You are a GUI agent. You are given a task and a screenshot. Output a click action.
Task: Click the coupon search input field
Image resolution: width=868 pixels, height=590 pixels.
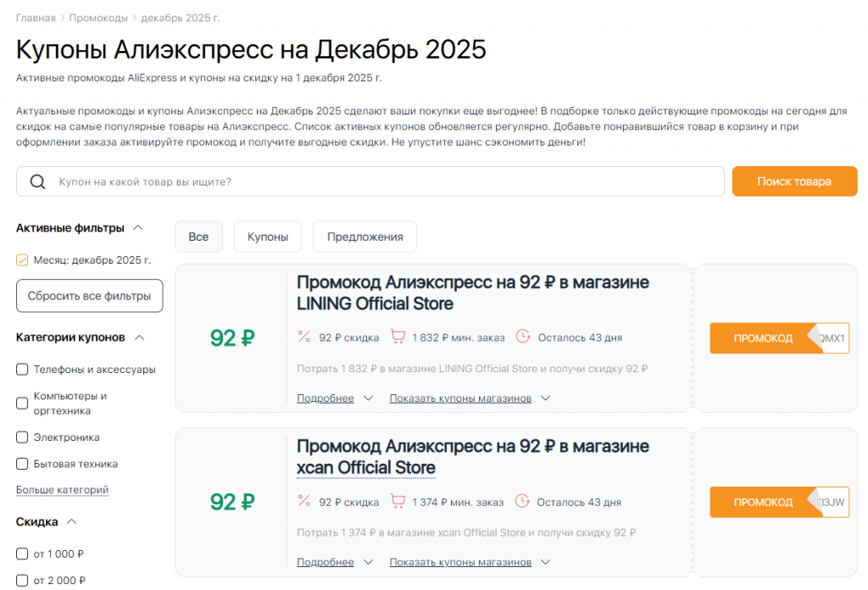[x=339, y=181]
